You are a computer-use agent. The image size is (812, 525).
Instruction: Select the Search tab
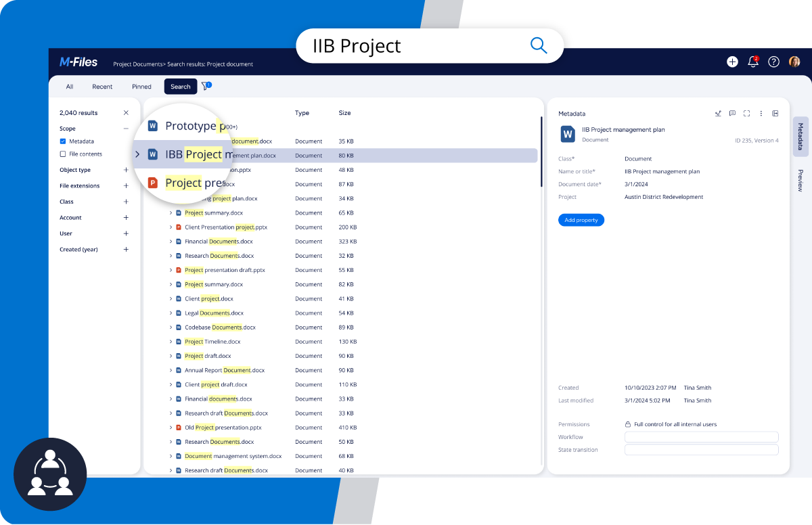[181, 87]
